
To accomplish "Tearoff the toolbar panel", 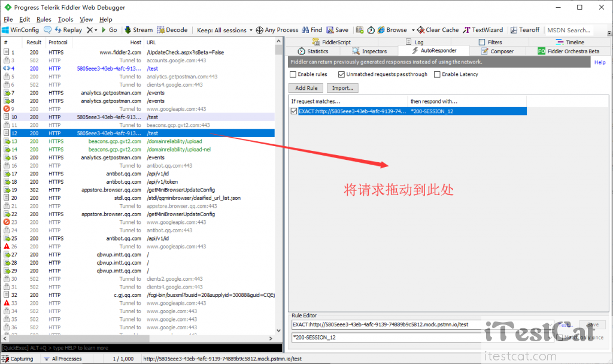I will coord(525,30).
